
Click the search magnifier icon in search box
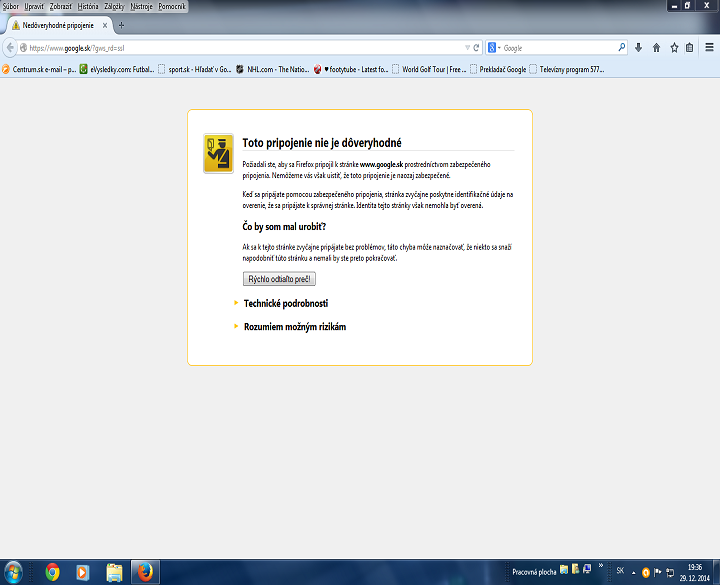click(x=621, y=47)
